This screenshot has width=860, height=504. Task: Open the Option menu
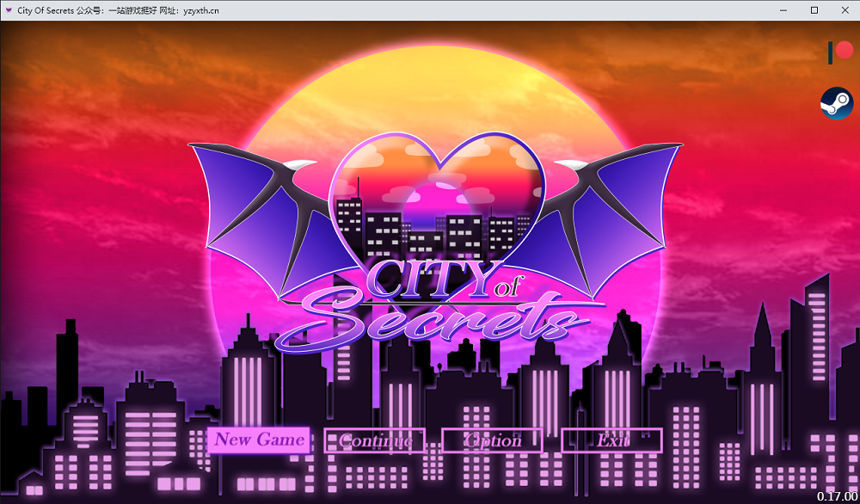[493, 440]
